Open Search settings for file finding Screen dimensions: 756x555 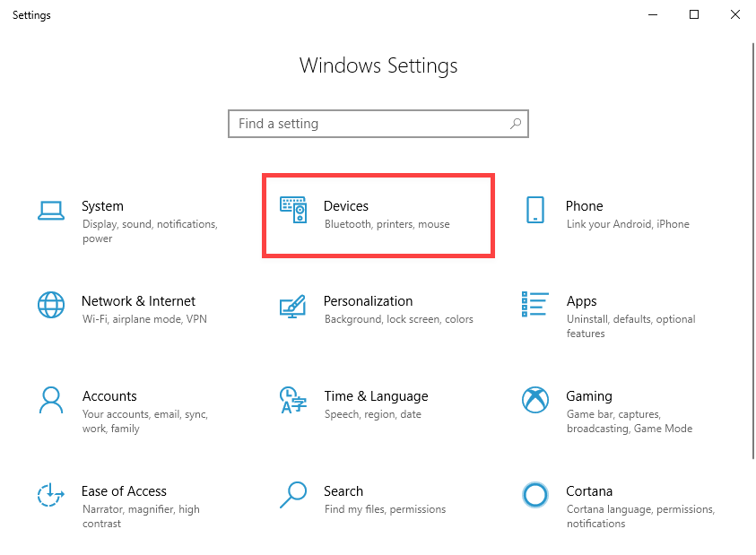click(343, 491)
